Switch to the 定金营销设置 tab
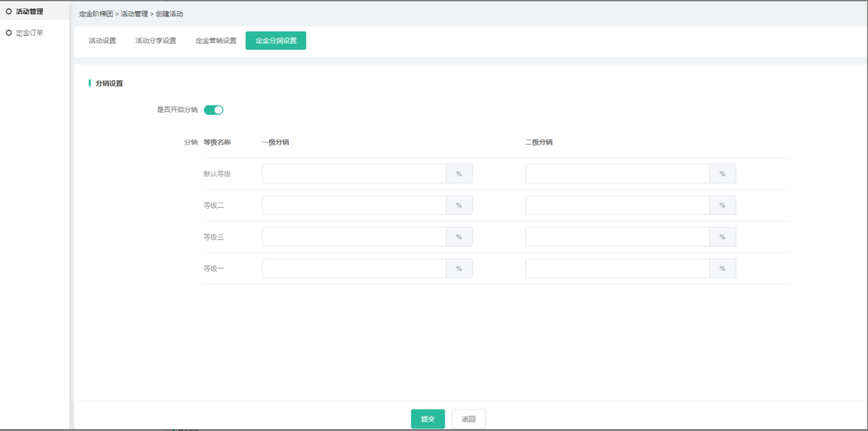 [215, 41]
